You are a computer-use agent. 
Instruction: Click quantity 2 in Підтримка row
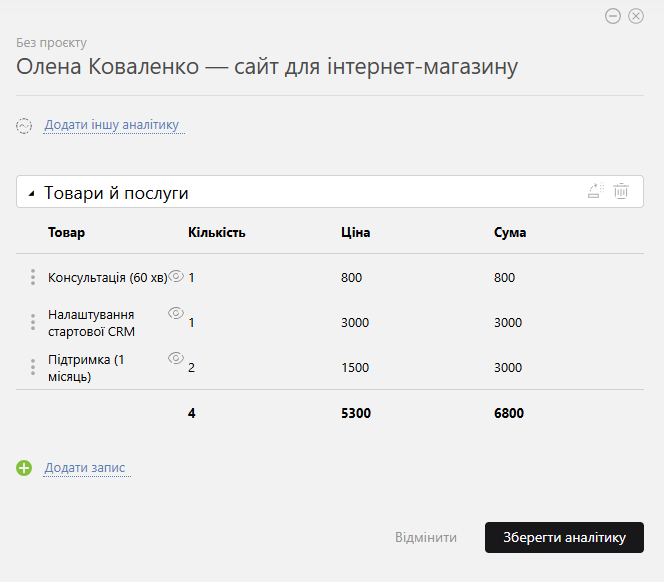pos(191,368)
